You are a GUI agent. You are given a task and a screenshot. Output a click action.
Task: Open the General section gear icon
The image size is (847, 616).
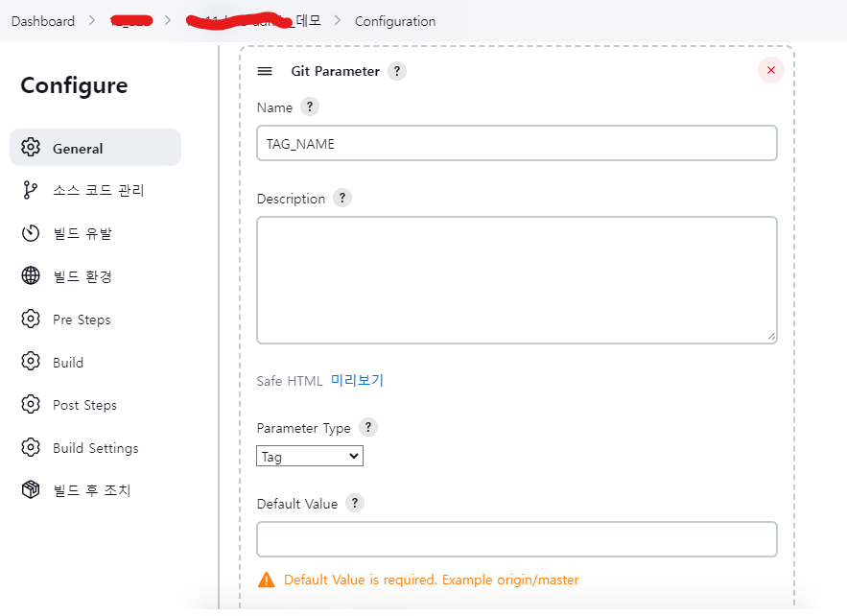pyautogui.click(x=31, y=147)
